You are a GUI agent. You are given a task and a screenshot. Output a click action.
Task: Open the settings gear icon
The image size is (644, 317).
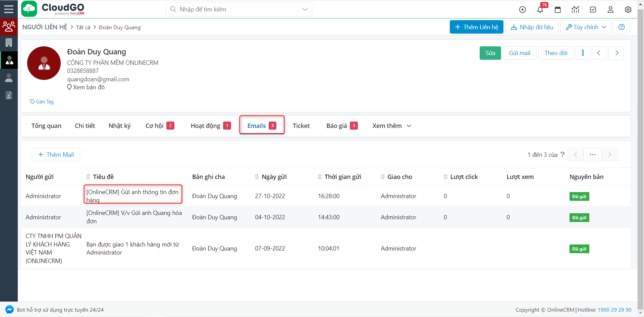628,10
